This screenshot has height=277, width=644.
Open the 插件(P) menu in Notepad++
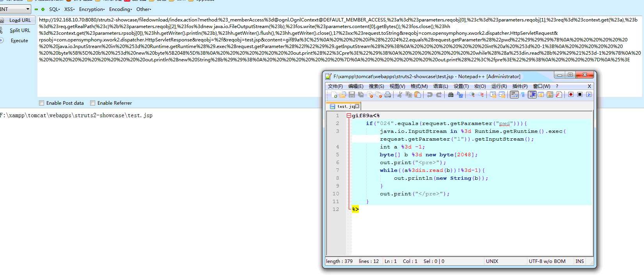point(520,86)
